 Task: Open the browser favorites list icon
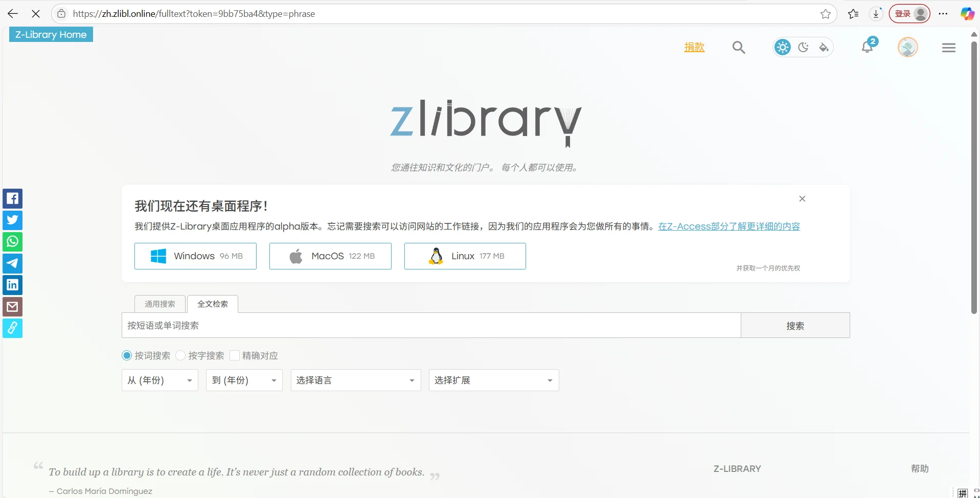point(853,14)
